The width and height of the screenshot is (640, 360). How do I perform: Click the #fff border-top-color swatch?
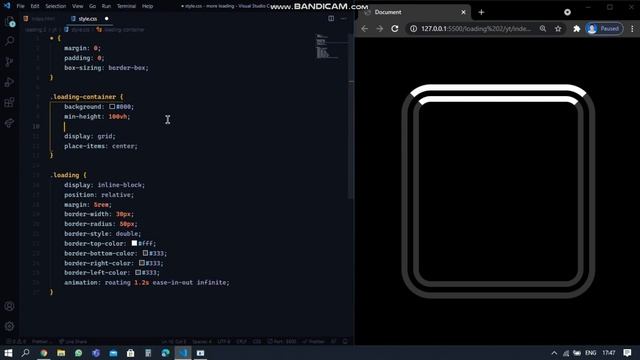tap(134, 243)
